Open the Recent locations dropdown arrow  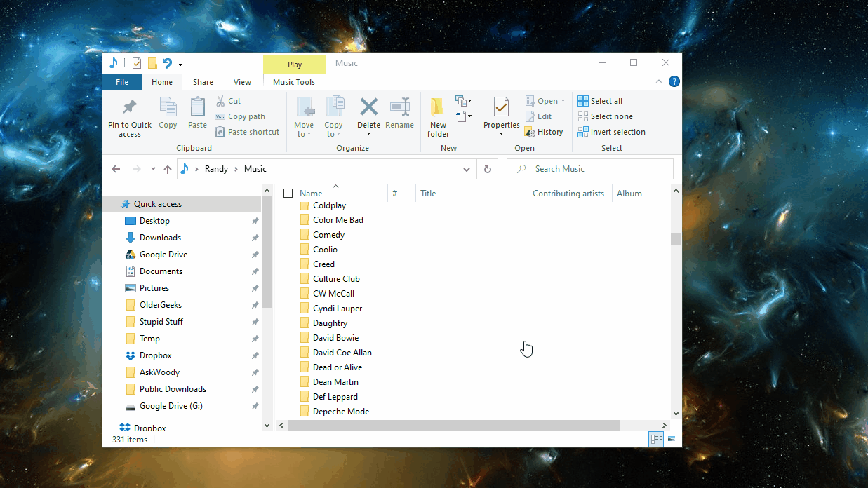(152, 169)
